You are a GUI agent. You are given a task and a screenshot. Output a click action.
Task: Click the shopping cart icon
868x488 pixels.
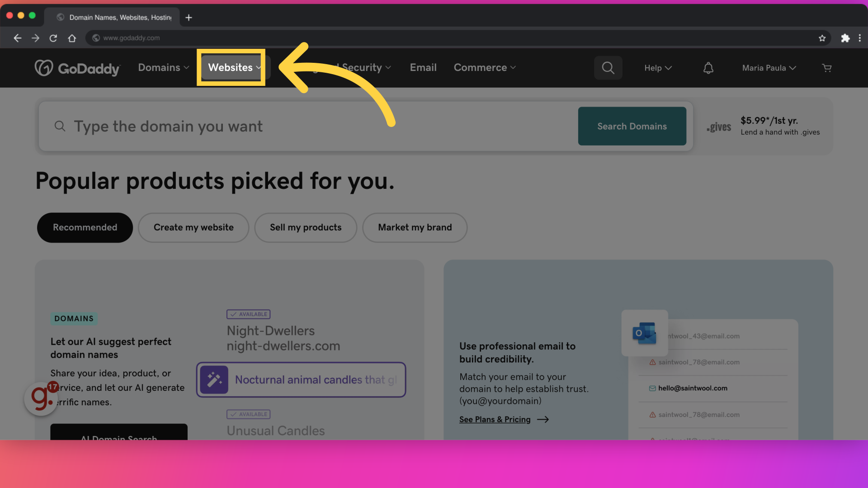(x=827, y=68)
